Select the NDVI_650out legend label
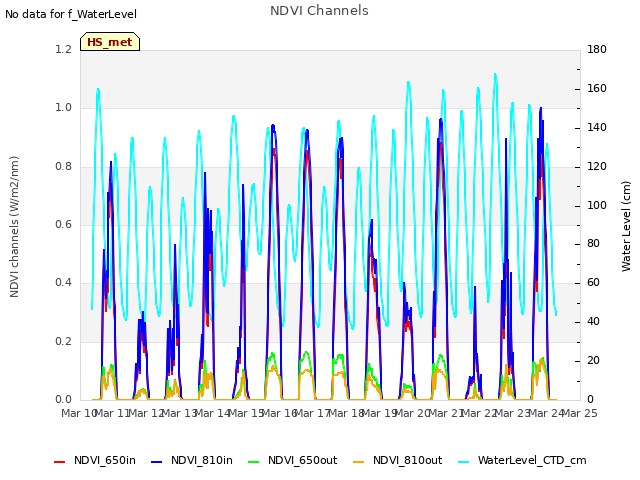Image resolution: width=640 pixels, height=480 pixels. pos(302,460)
